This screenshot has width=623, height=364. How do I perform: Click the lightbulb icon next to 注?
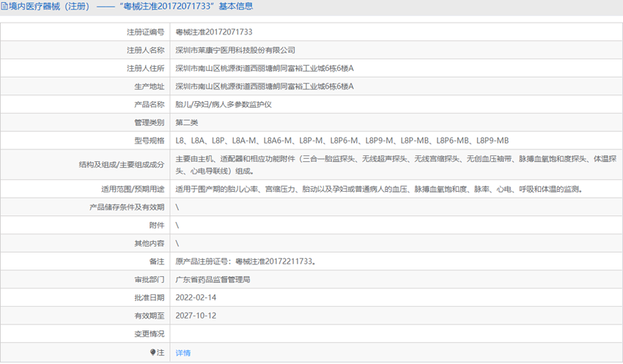tap(152, 352)
